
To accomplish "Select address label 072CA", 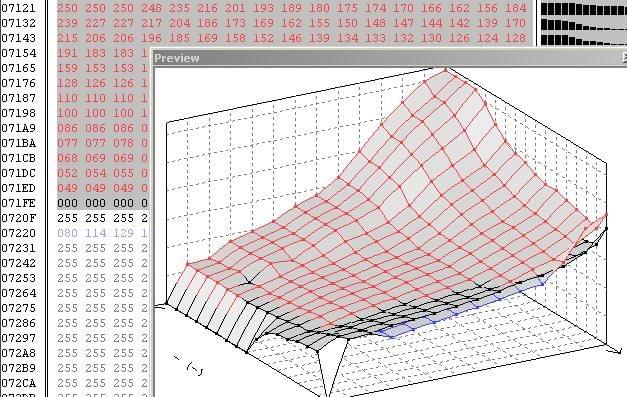I will tap(18, 383).
